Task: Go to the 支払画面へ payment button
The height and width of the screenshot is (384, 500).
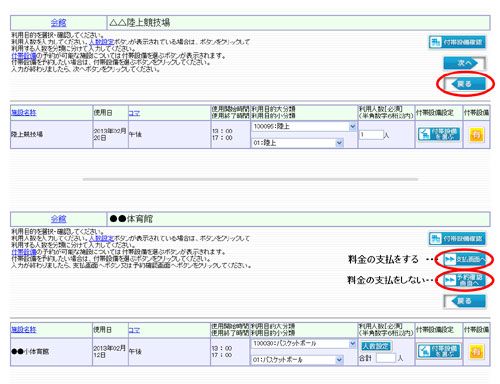Action: tap(465, 259)
